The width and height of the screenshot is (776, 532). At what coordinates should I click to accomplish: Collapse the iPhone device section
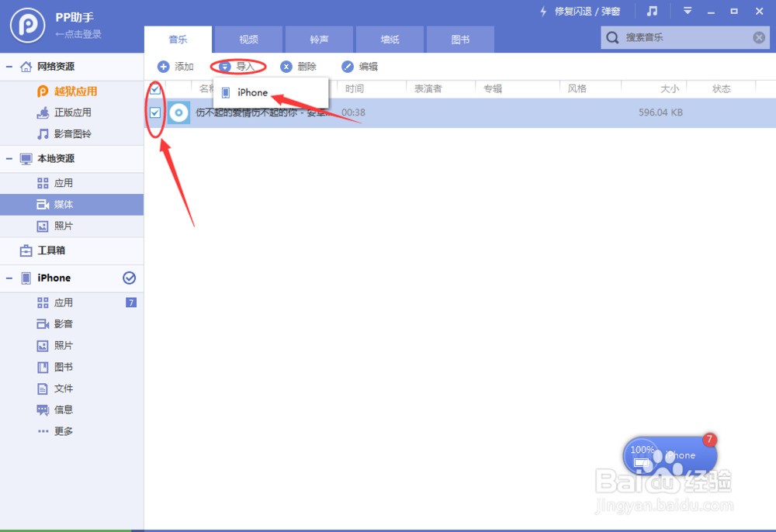tap(9, 278)
